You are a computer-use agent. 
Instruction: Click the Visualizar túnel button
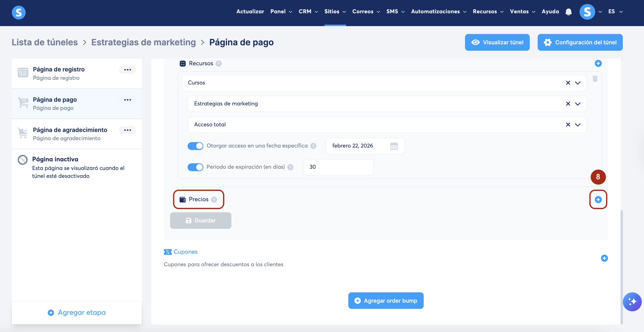click(497, 42)
